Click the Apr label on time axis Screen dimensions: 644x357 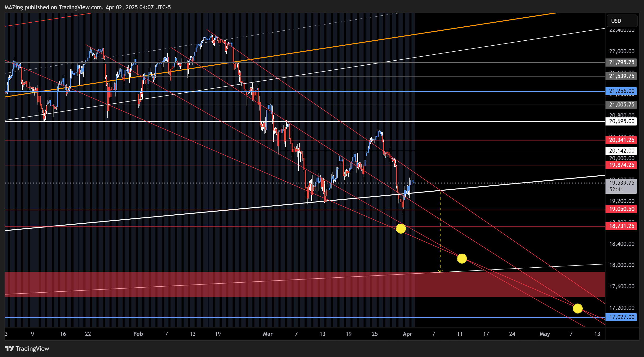(x=407, y=334)
